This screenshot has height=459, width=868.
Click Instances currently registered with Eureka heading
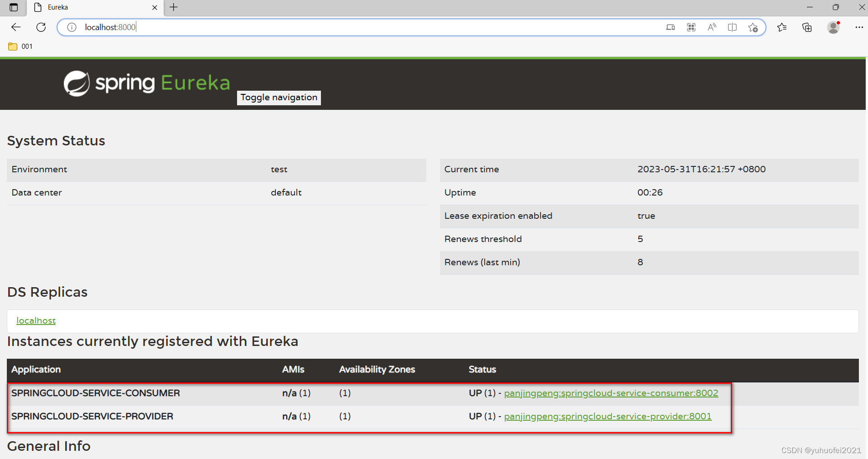click(153, 341)
